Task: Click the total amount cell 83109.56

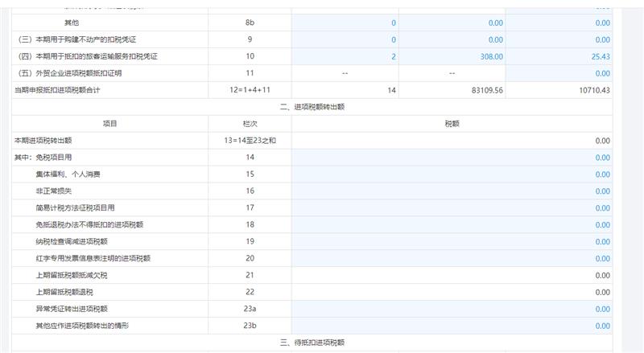Action: [452, 90]
